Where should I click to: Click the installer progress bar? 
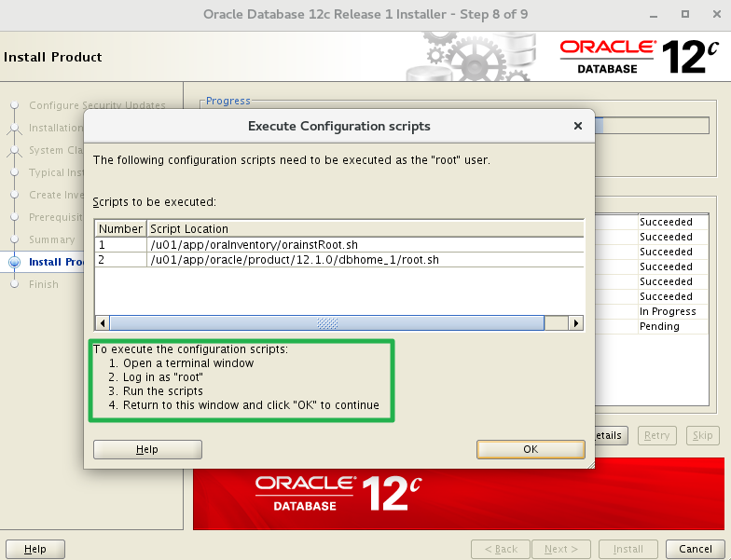(x=652, y=125)
